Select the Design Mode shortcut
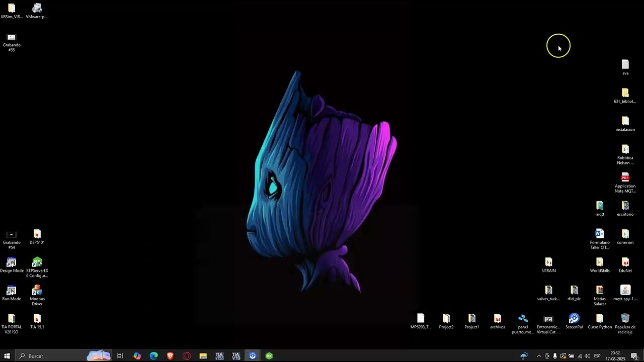Viewport: 644px width, 362px height. pyautogui.click(x=12, y=265)
